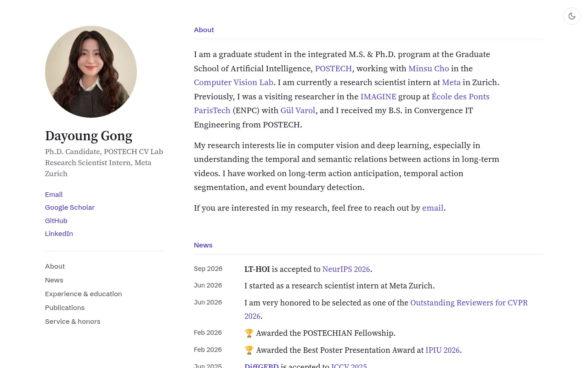588x368 pixels.
Task: Jump to the About section in sidebar nav
Action: pos(55,266)
